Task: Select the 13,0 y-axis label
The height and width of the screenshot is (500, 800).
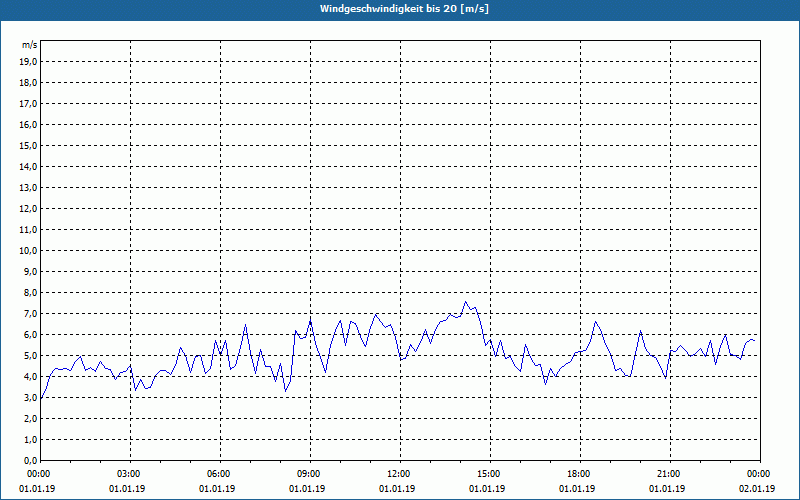Action: [28, 188]
